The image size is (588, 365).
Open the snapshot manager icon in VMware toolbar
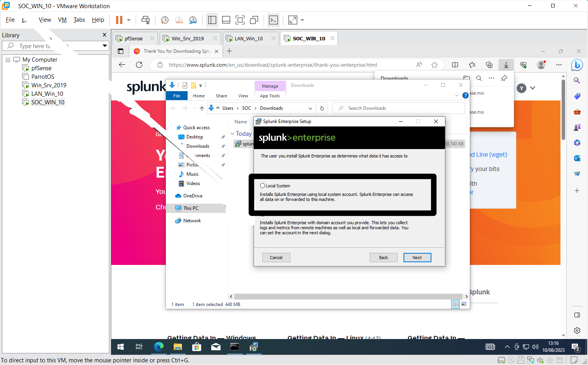coord(193,20)
